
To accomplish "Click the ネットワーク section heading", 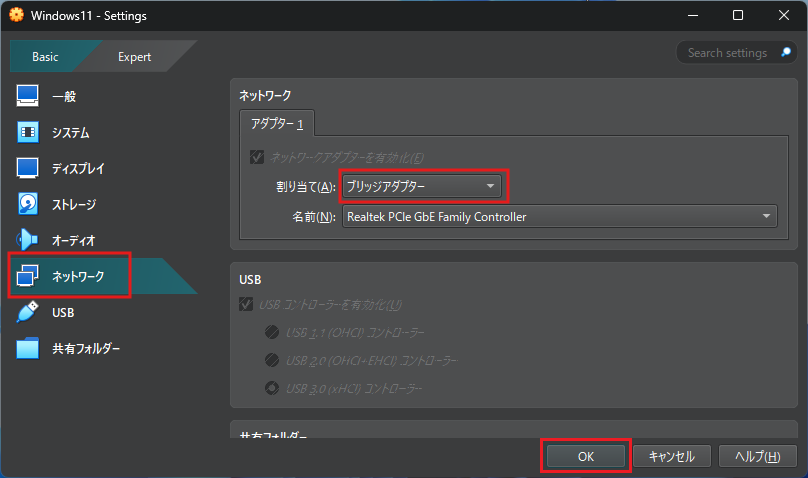I will pos(265,95).
